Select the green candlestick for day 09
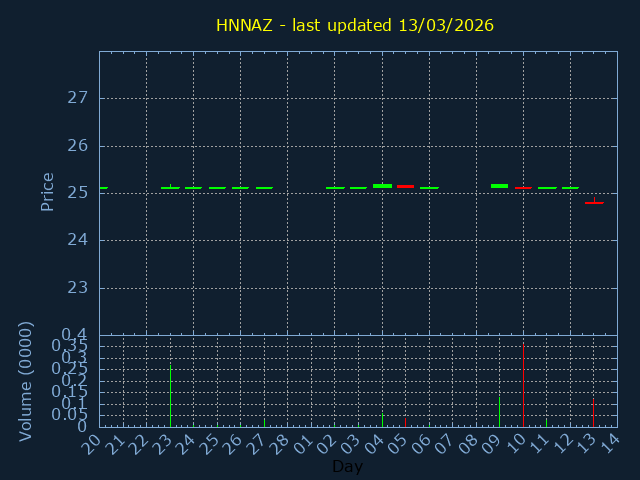This screenshot has height=480, width=640. click(x=499, y=186)
